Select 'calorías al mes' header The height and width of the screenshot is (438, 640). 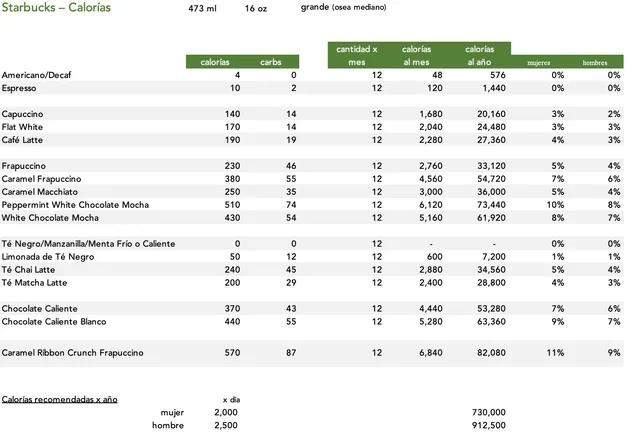[416, 56]
